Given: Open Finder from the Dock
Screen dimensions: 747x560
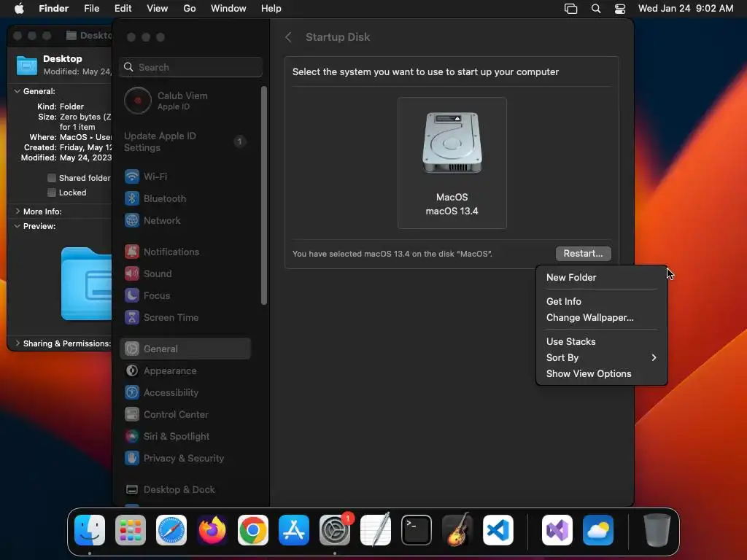Looking at the screenshot, I should 90,530.
